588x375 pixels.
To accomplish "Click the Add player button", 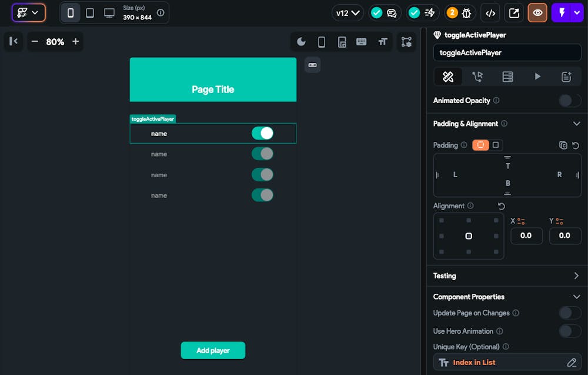I will point(213,350).
